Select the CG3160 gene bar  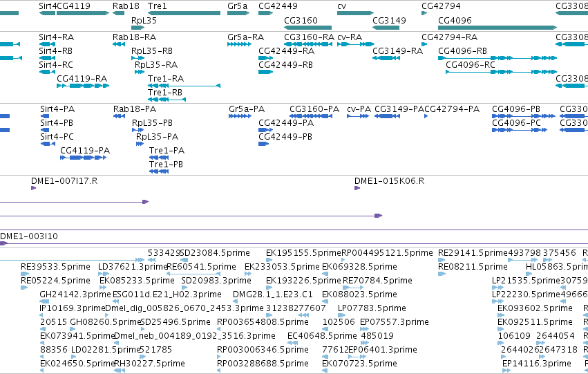(308, 28)
